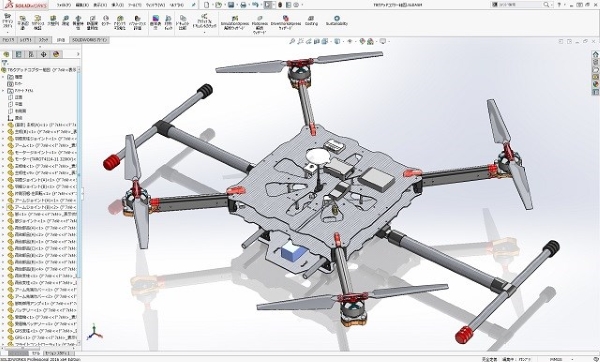Screen dimensions: 600x362
Task: Open the DriveWorksXpress wizard
Action: point(286,23)
